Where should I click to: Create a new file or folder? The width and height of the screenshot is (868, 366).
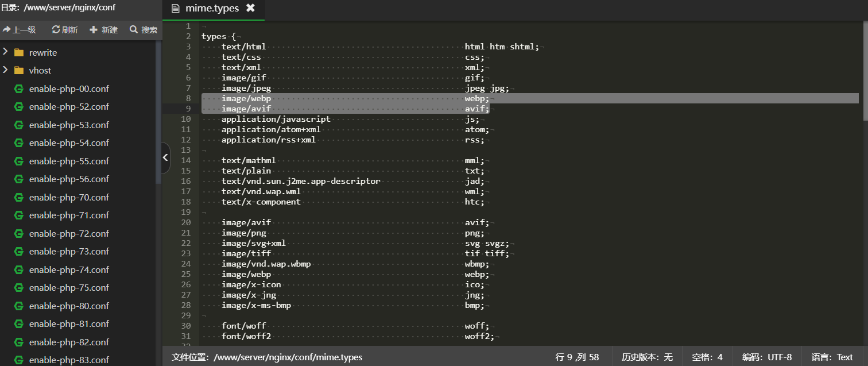tap(103, 30)
